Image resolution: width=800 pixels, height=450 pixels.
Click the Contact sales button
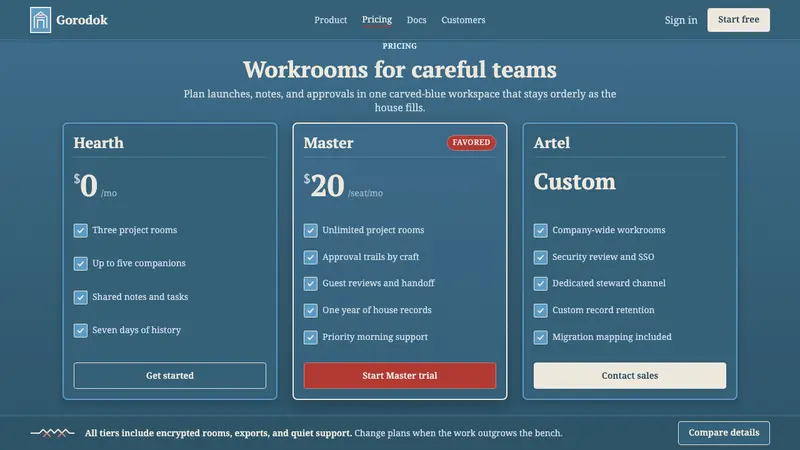coord(630,376)
